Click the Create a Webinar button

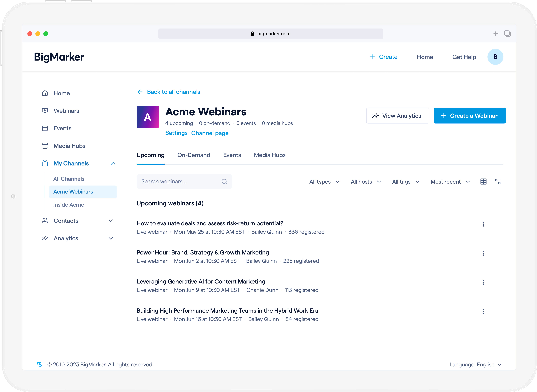point(470,116)
